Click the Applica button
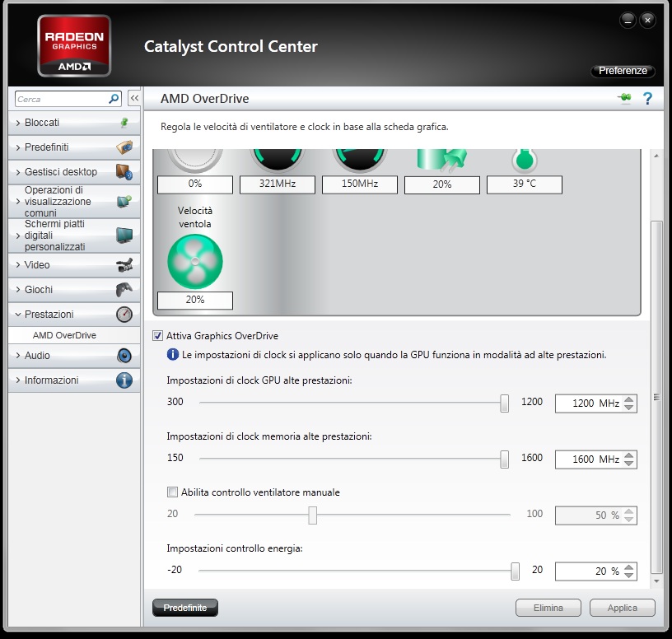The image size is (672, 639). [623, 608]
